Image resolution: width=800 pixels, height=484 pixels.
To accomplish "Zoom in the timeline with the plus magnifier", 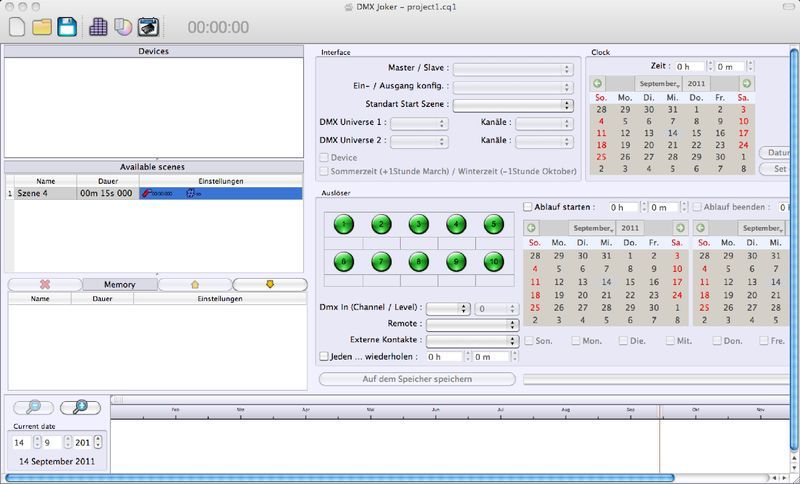I will point(80,407).
